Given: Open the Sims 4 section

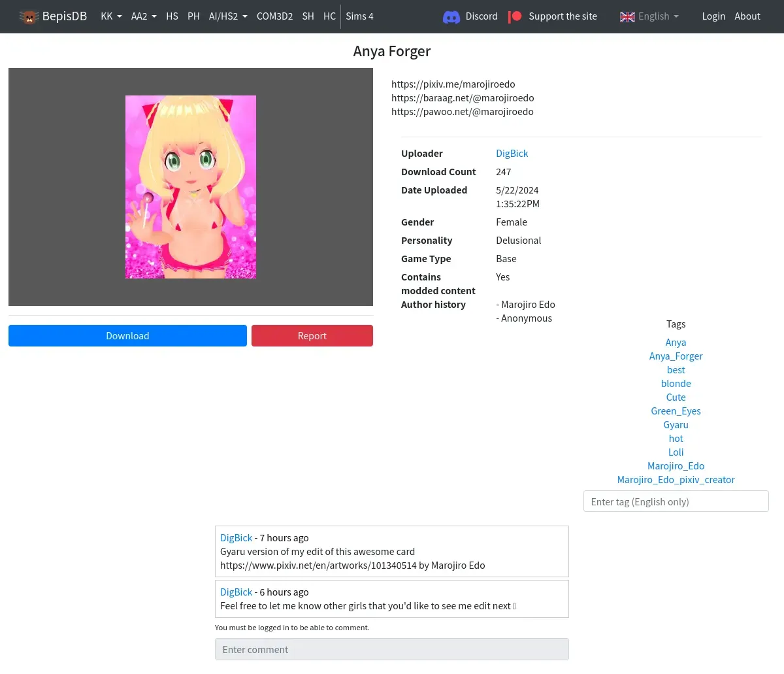Looking at the screenshot, I should click(359, 16).
